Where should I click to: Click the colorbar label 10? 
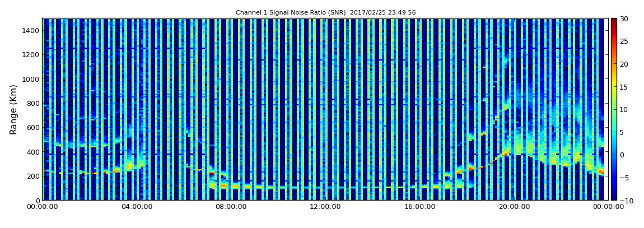pos(624,109)
